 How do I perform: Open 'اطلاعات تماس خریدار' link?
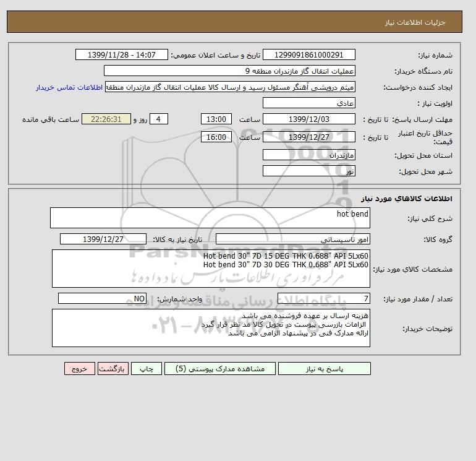point(69,87)
